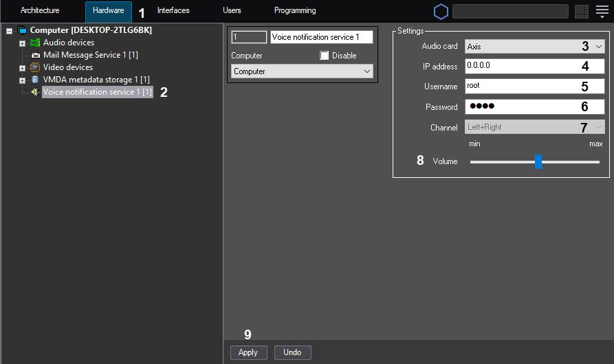The image size is (614, 364).
Task: Click the Username field
Action: click(534, 87)
